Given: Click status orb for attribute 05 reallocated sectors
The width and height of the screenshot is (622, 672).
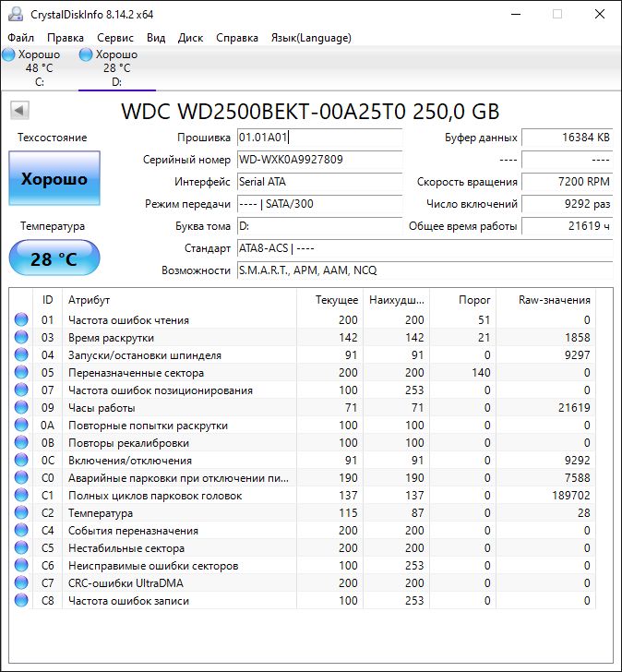Looking at the screenshot, I should point(21,373).
